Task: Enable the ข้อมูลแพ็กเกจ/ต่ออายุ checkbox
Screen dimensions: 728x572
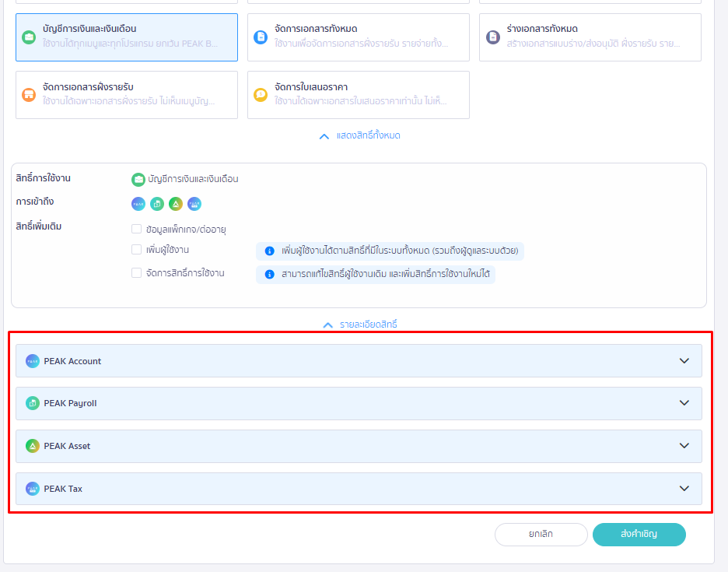Action: pyautogui.click(x=137, y=229)
